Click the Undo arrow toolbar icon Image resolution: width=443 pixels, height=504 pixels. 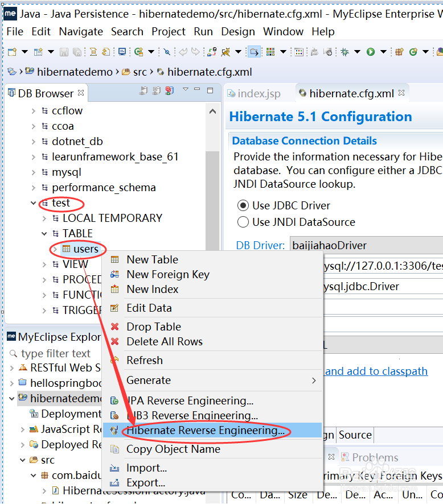[x=183, y=52]
